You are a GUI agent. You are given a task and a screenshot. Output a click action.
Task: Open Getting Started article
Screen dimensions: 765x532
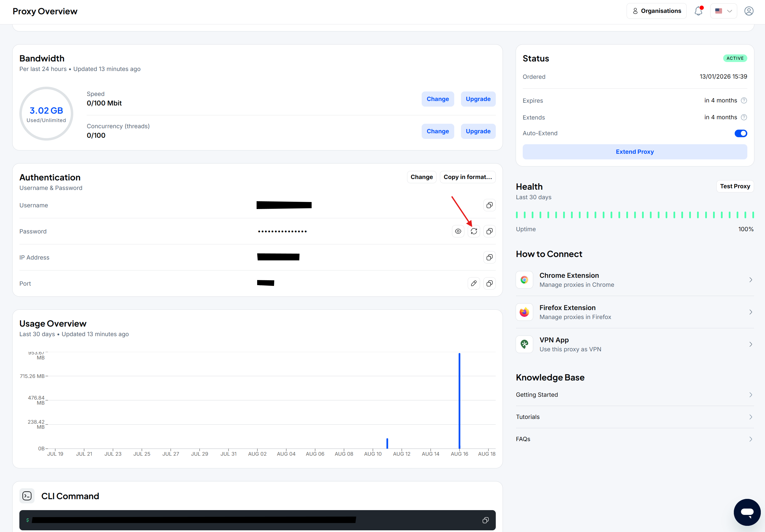point(635,395)
